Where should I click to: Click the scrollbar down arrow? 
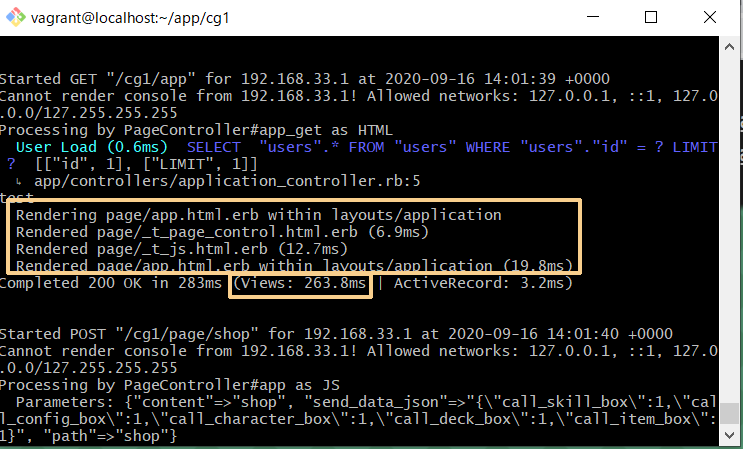pyautogui.click(x=729, y=435)
